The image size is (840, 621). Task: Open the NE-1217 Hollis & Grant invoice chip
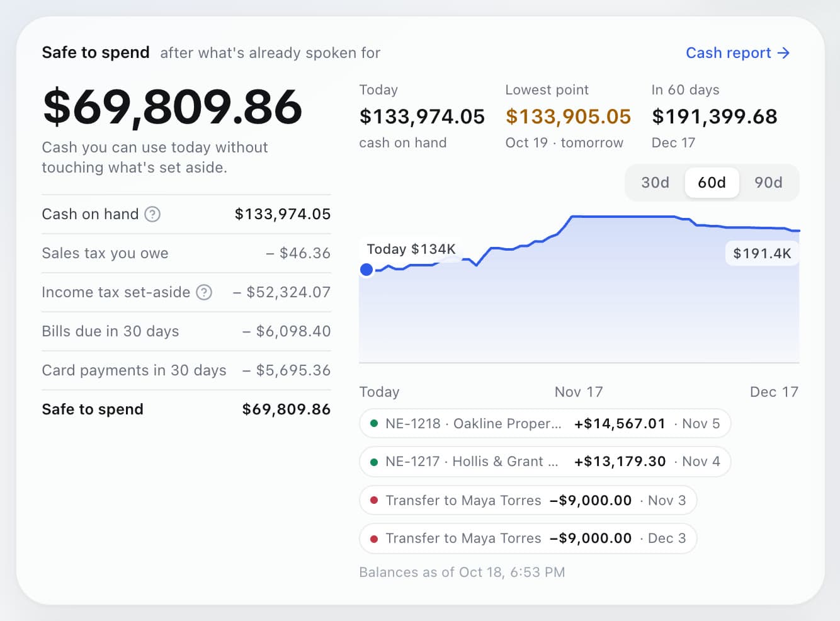[x=545, y=461]
